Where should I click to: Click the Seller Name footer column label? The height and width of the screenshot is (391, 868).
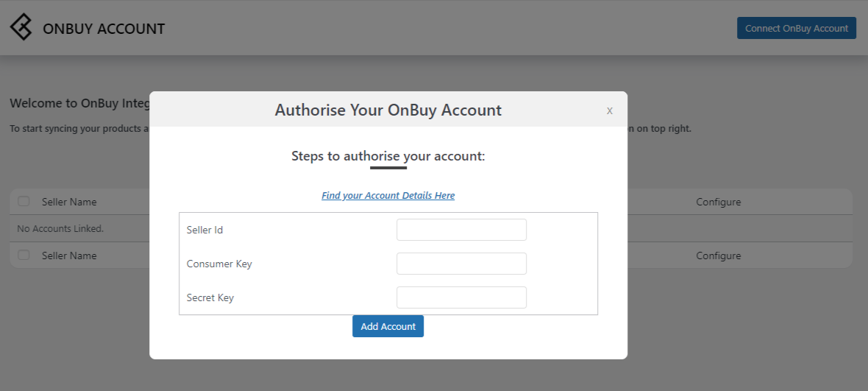click(x=69, y=256)
